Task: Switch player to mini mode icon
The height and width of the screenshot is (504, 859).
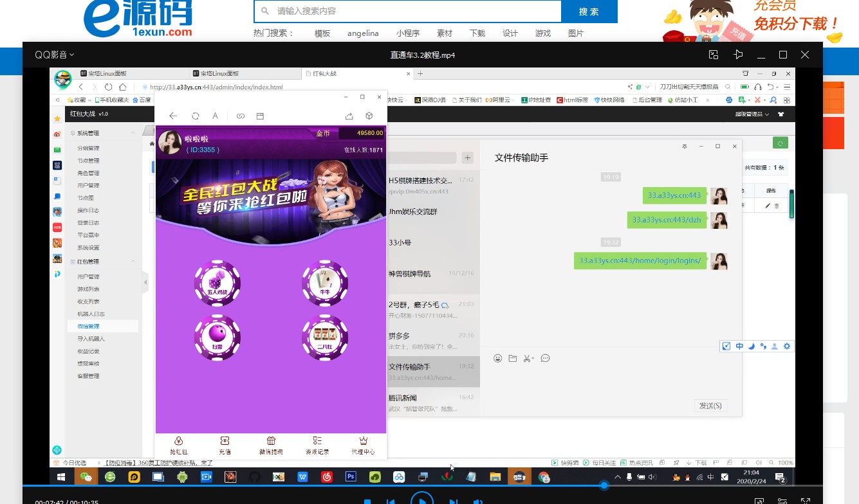Action: click(714, 55)
